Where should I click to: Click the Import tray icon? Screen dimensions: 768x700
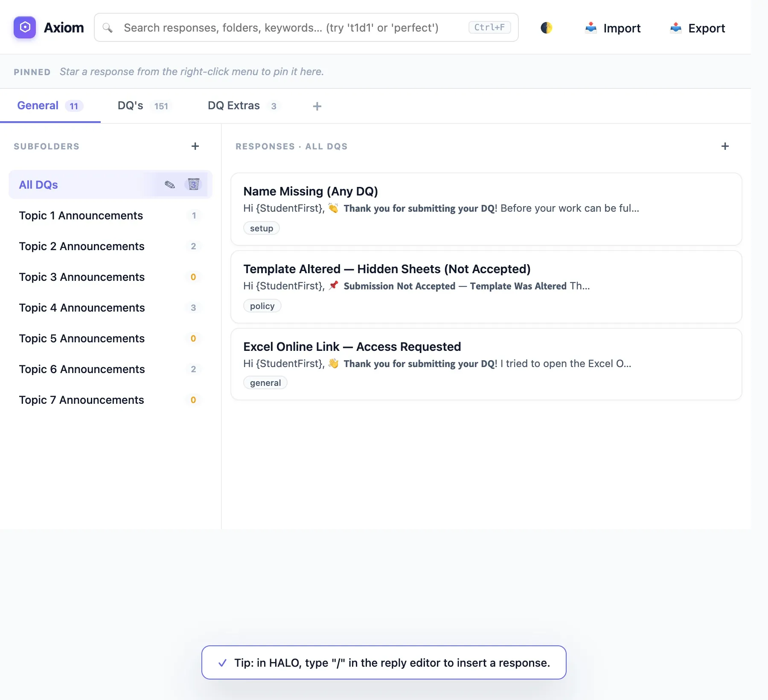point(591,28)
